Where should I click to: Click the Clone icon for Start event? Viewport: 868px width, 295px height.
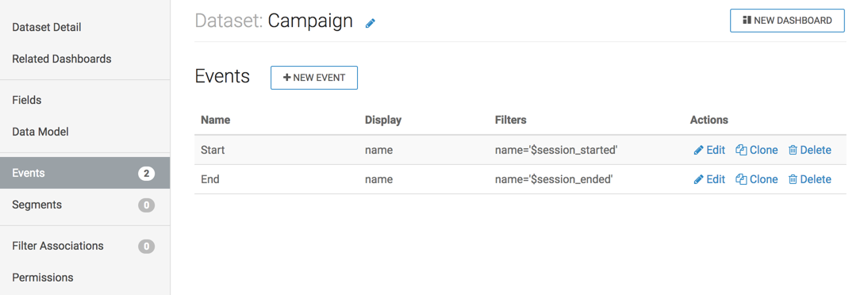(x=741, y=150)
